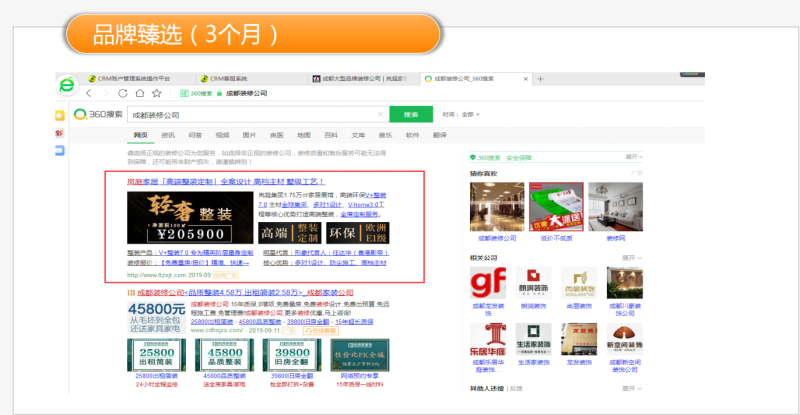Click the 45800 品质整装 card
The image size is (800, 415).
click(x=224, y=355)
